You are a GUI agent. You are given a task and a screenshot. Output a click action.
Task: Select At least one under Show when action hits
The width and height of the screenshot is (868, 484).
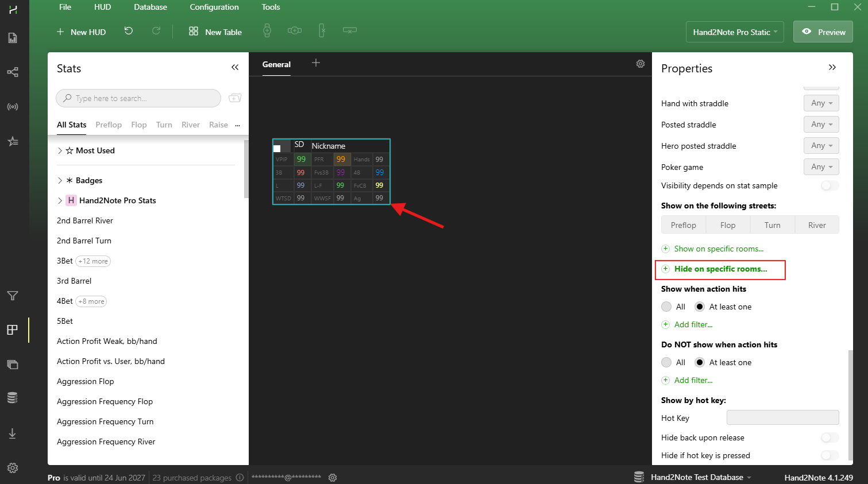(700, 307)
